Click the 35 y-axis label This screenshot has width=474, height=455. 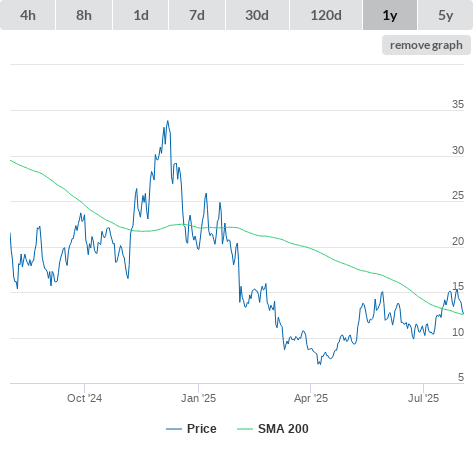pyautogui.click(x=458, y=104)
